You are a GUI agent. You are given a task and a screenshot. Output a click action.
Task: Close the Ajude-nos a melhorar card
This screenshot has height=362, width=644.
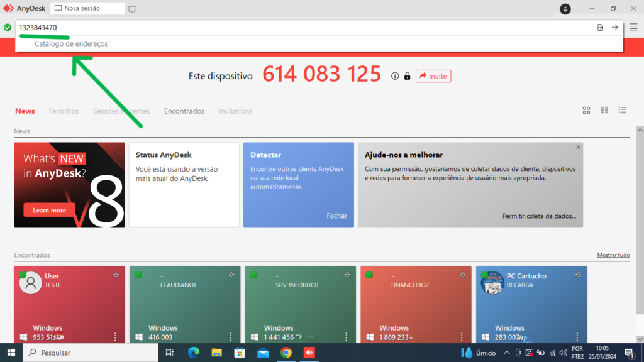tap(579, 147)
